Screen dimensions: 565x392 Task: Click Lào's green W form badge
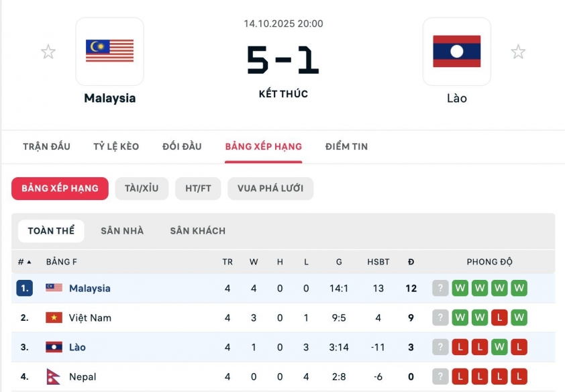[499, 348]
